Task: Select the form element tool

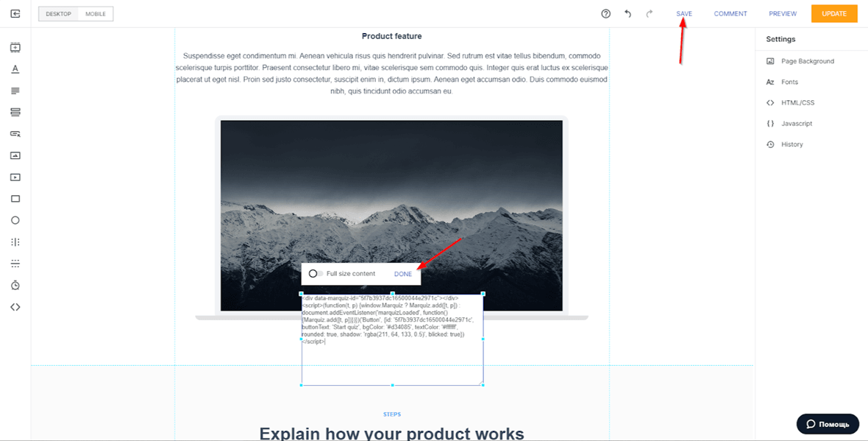Action: pos(15,112)
